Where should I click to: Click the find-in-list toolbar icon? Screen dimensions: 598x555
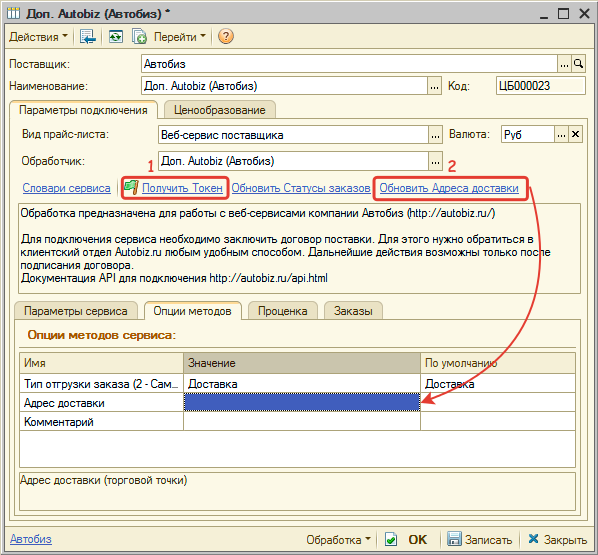coord(88,37)
